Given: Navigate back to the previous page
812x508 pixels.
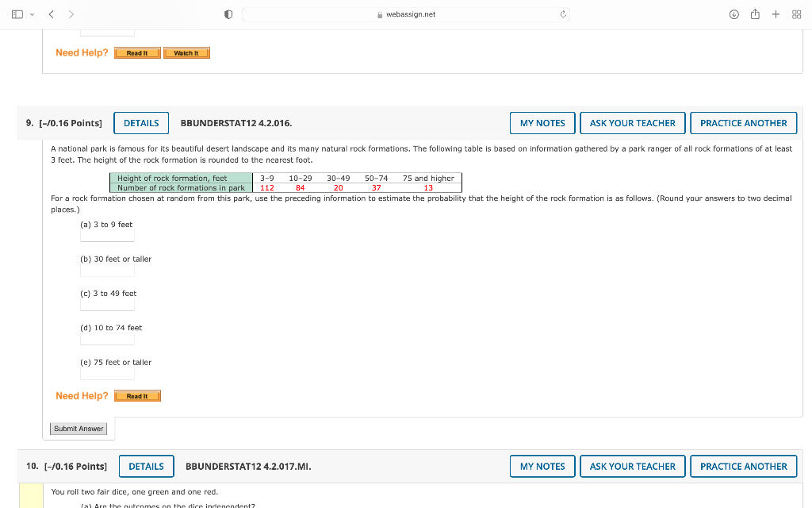Looking at the screenshot, I should (x=50, y=13).
